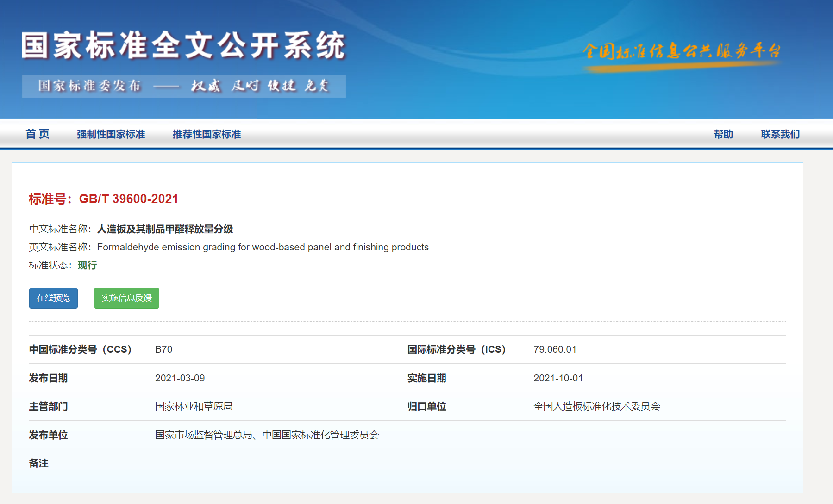Select standard number GB/T 39600-2021

(129, 199)
